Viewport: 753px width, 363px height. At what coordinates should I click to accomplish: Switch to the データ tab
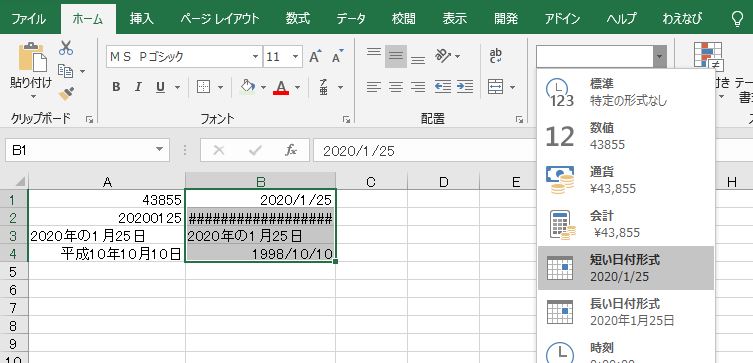(351, 19)
